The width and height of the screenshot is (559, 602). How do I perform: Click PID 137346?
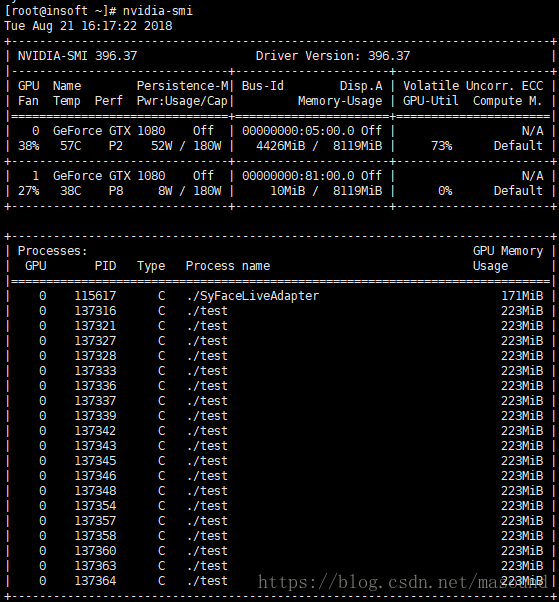tap(95, 476)
